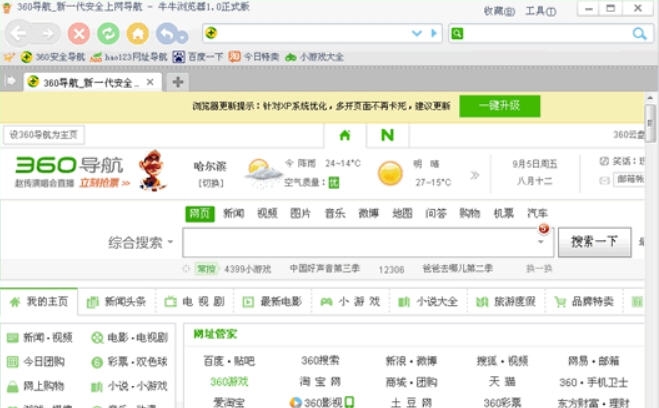This screenshot has width=659, height=408.
Task: Open the search box suggestion dropdown arrow
Action: [x=541, y=242]
